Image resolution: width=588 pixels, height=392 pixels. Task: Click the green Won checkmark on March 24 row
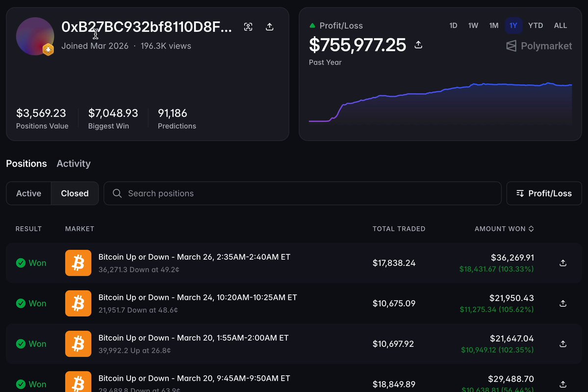point(21,304)
